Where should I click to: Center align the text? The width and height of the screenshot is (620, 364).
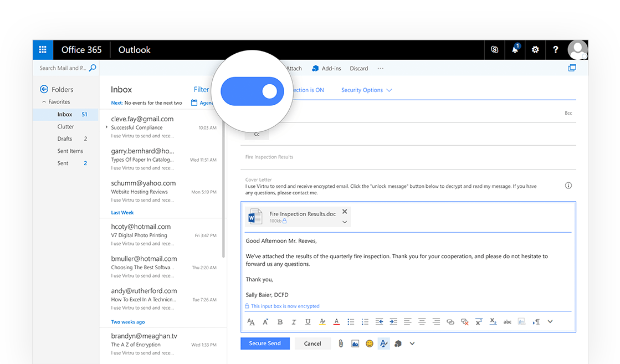(422, 322)
